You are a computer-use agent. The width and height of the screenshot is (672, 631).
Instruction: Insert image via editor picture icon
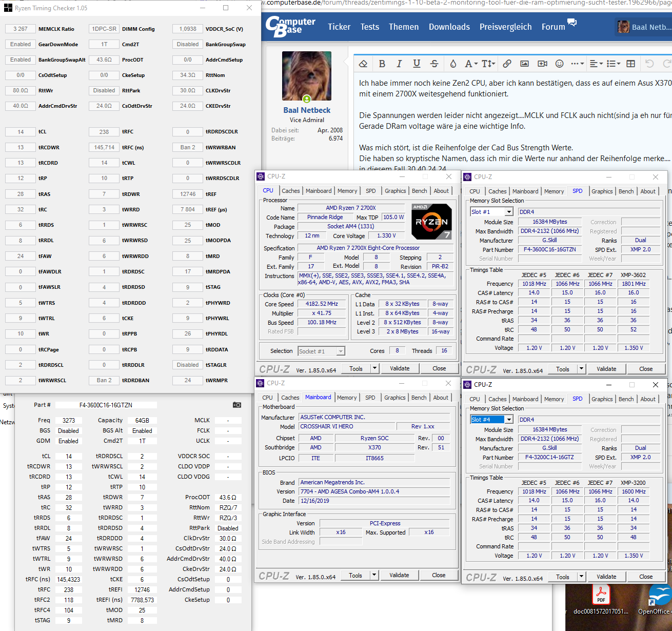point(524,64)
